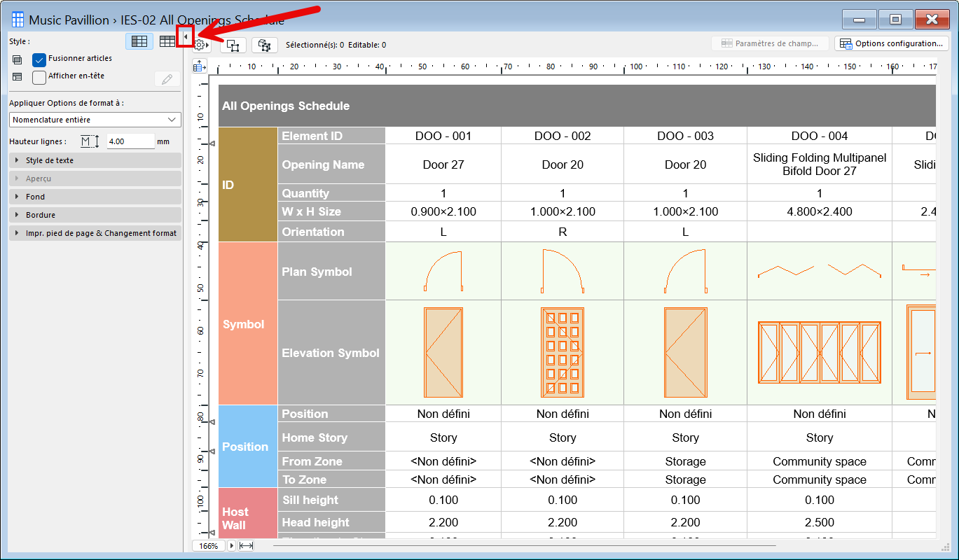Viewport: 959px width, 560px height.
Task: Select the first table style icon
Action: pos(139,41)
